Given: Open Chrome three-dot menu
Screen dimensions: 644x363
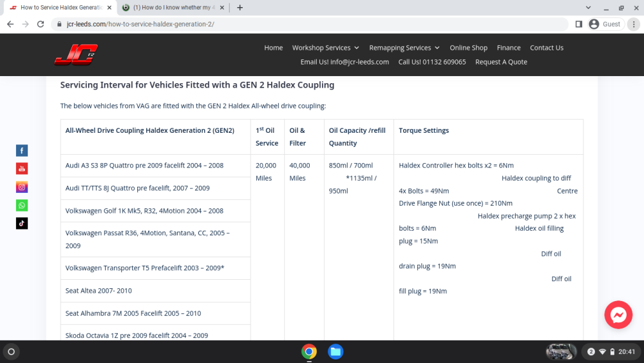Looking at the screenshot, I should [x=634, y=25].
